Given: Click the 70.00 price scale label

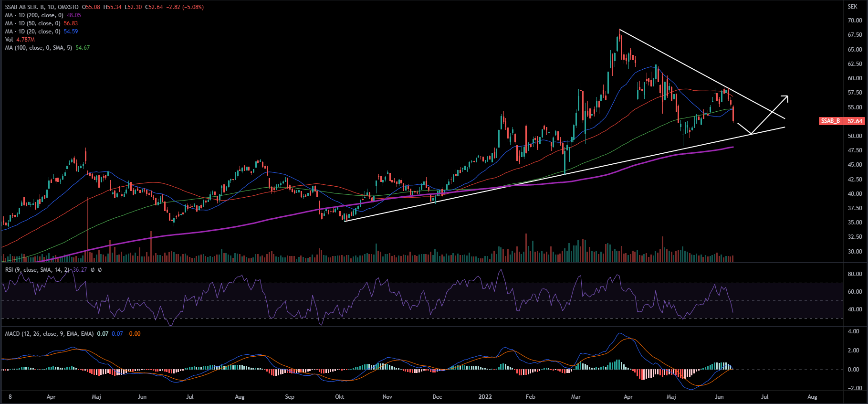Looking at the screenshot, I should click(855, 21).
